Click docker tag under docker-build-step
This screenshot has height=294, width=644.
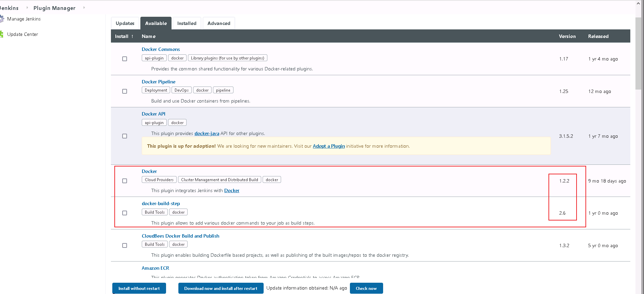click(178, 212)
